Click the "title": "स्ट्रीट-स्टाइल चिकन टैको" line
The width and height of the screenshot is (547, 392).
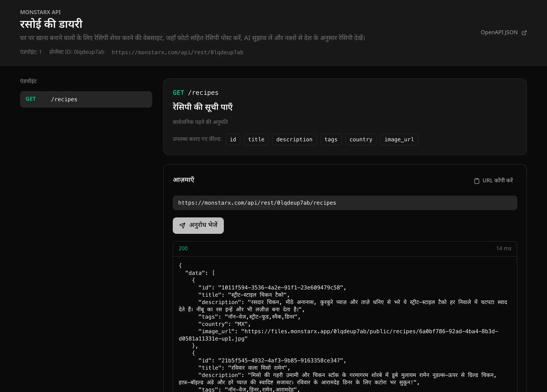244,295
